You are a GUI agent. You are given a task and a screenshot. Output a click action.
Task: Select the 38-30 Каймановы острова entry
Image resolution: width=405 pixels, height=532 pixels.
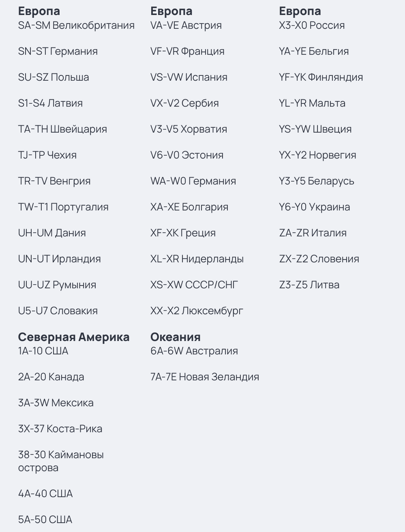pos(61,462)
